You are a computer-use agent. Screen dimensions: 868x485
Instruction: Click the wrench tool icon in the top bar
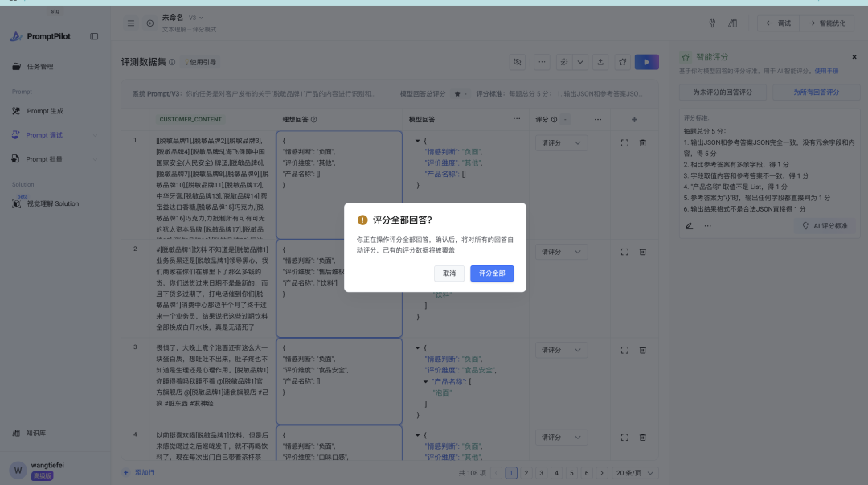tap(713, 23)
